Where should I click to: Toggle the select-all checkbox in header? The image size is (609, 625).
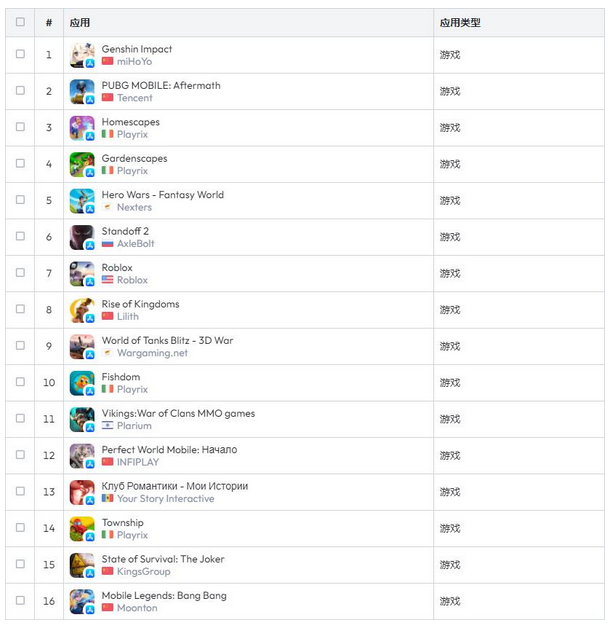pyautogui.click(x=20, y=22)
